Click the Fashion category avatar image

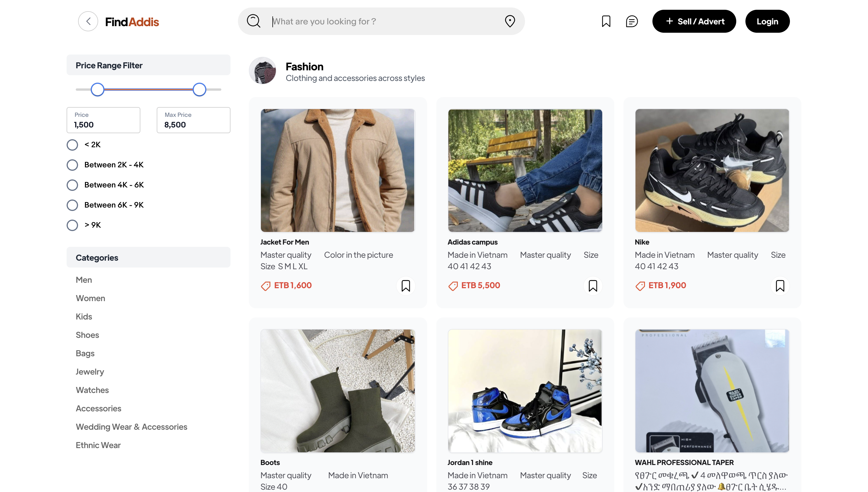pos(263,71)
